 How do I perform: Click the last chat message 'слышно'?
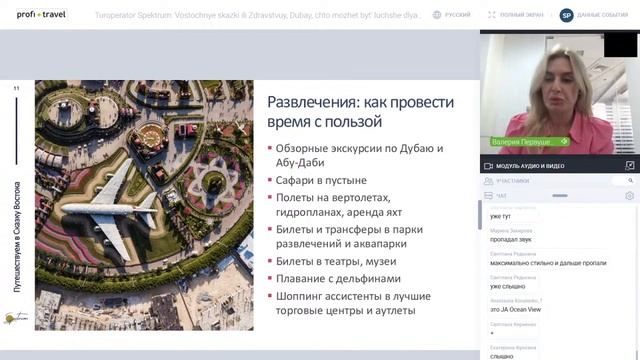click(x=502, y=356)
